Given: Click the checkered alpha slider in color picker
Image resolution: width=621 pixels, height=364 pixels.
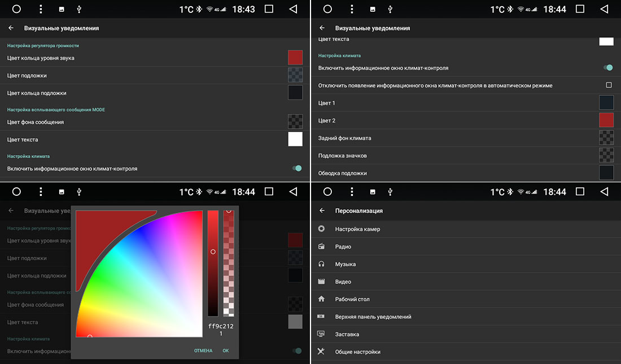Looking at the screenshot, I should click(x=229, y=264).
